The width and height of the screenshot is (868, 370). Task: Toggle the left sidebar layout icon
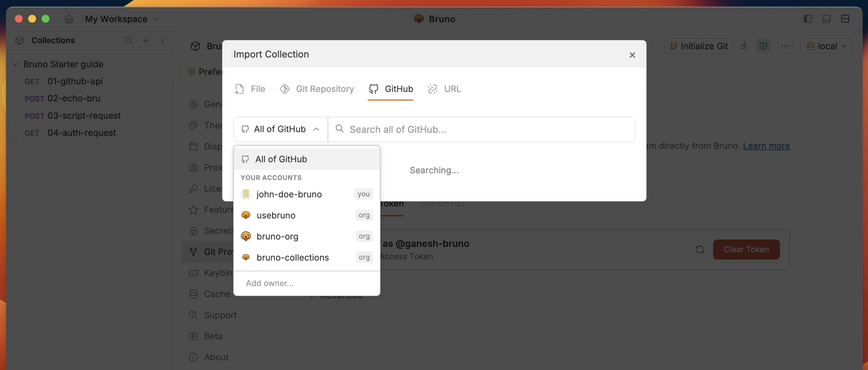808,19
